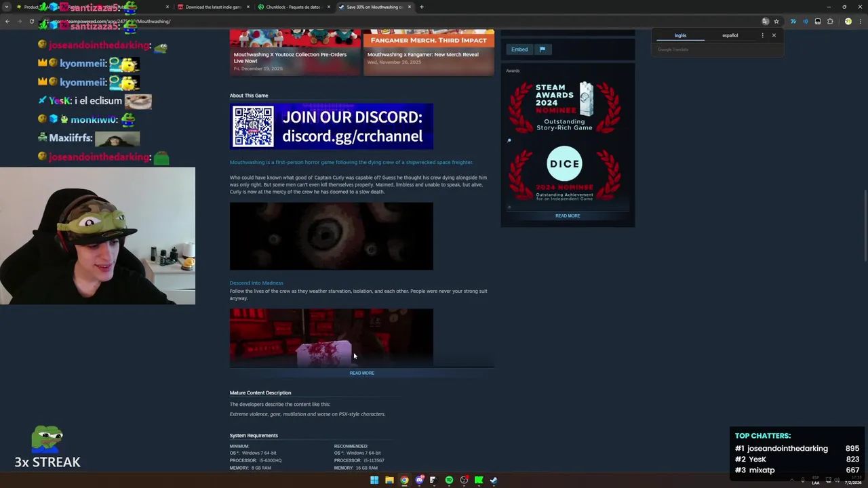
Task: Click the flag report button beside Embed
Action: (x=542, y=49)
